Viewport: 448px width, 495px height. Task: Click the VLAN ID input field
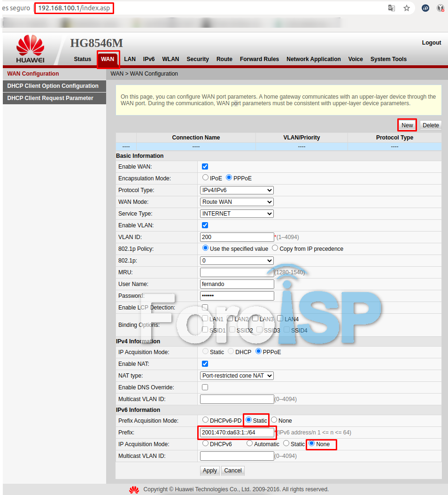tap(237, 237)
